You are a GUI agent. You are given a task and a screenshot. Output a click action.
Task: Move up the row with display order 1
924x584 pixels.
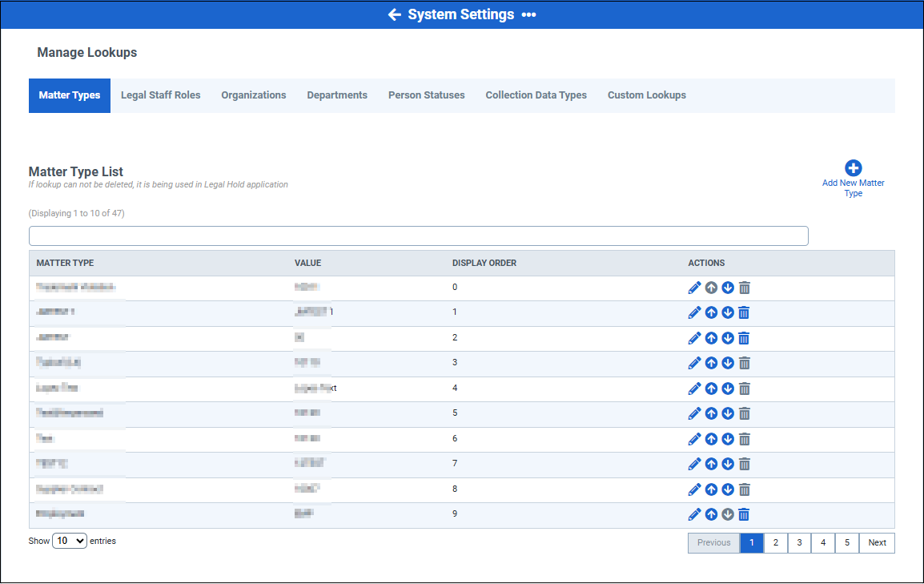click(x=711, y=313)
